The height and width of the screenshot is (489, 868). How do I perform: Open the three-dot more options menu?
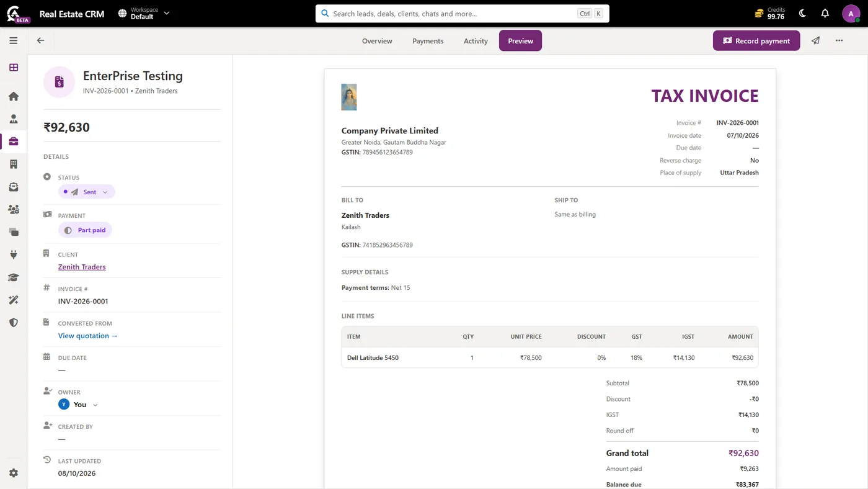click(839, 40)
